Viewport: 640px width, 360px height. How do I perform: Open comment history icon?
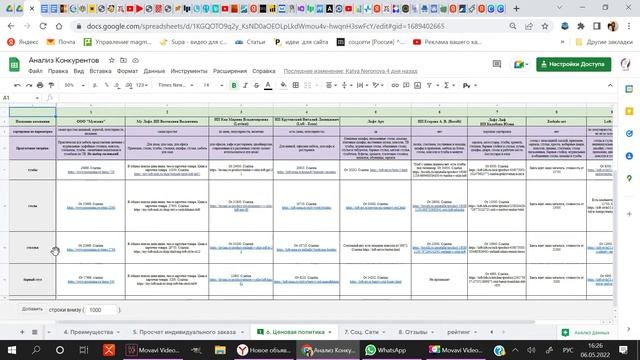pyautogui.click(x=497, y=64)
